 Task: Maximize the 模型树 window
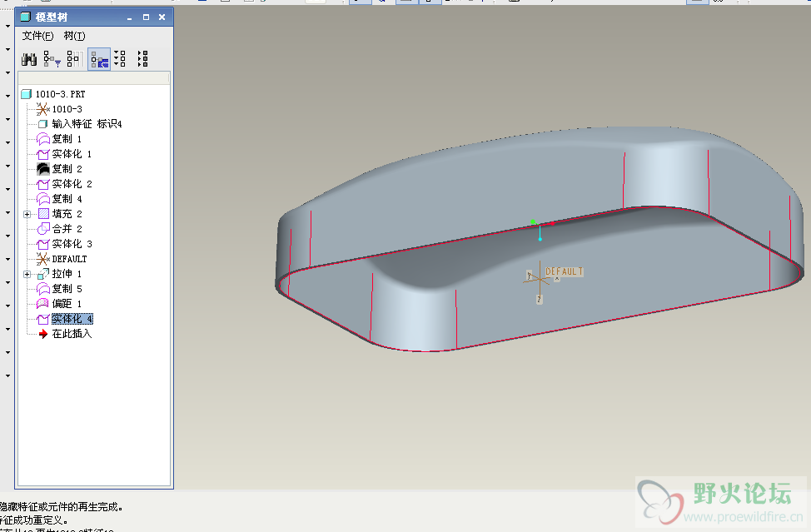pyautogui.click(x=146, y=17)
